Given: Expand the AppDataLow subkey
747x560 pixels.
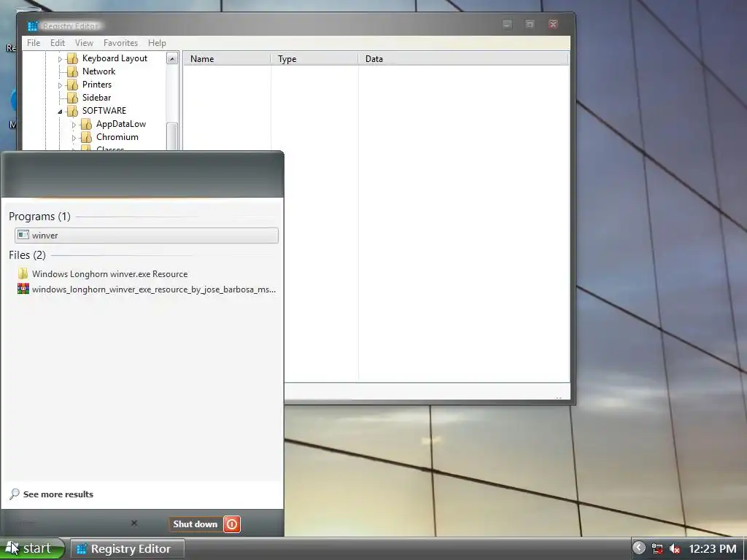Looking at the screenshot, I should click(74, 125).
